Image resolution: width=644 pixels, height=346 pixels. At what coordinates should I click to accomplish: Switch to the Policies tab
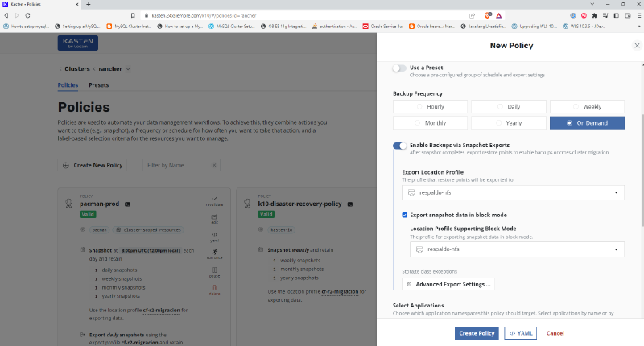(68, 85)
